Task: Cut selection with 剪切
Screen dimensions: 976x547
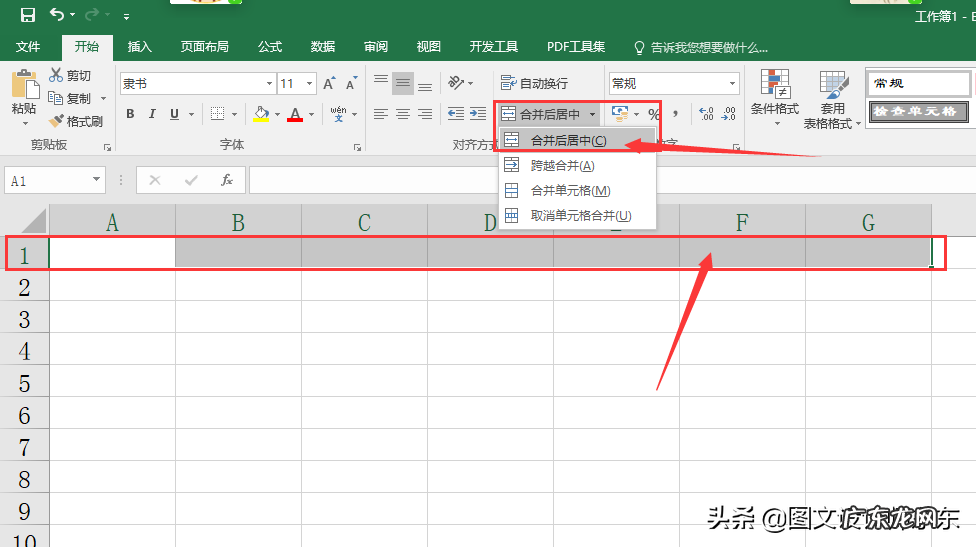Action: point(70,75)
